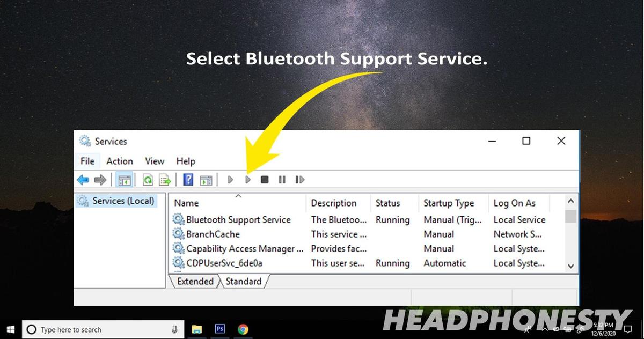The image size is (644, 339).
Task: Click the scrollbar down arrow
Action: click(x=570, y=266)
